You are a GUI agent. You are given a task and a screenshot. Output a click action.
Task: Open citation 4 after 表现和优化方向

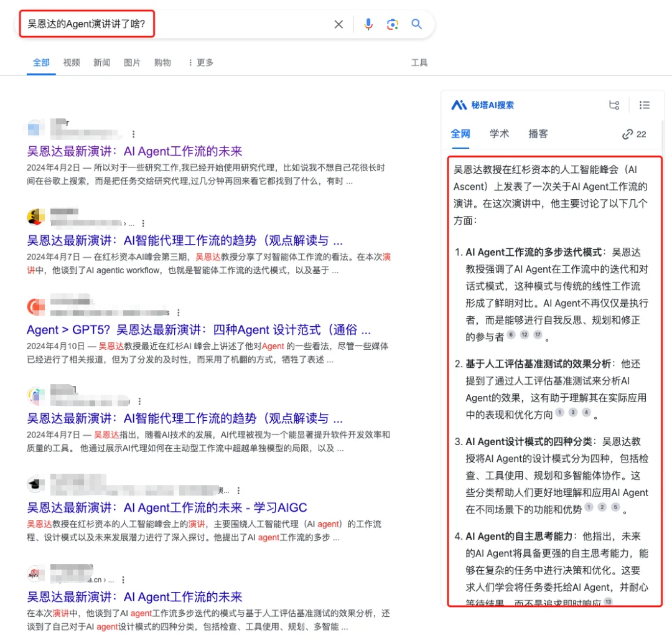click(586, 412)
